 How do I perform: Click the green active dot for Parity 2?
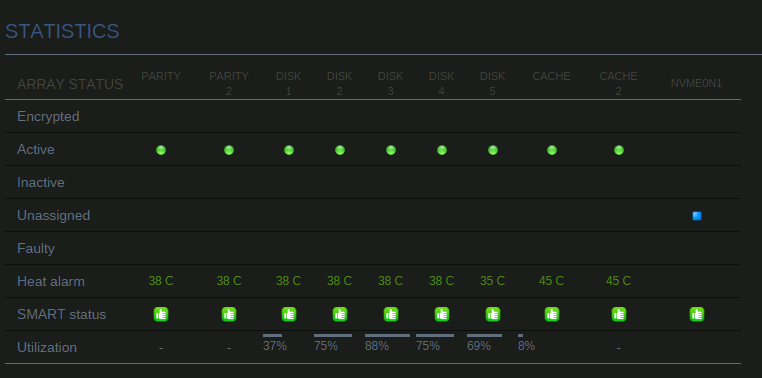[x=229, y=150]
